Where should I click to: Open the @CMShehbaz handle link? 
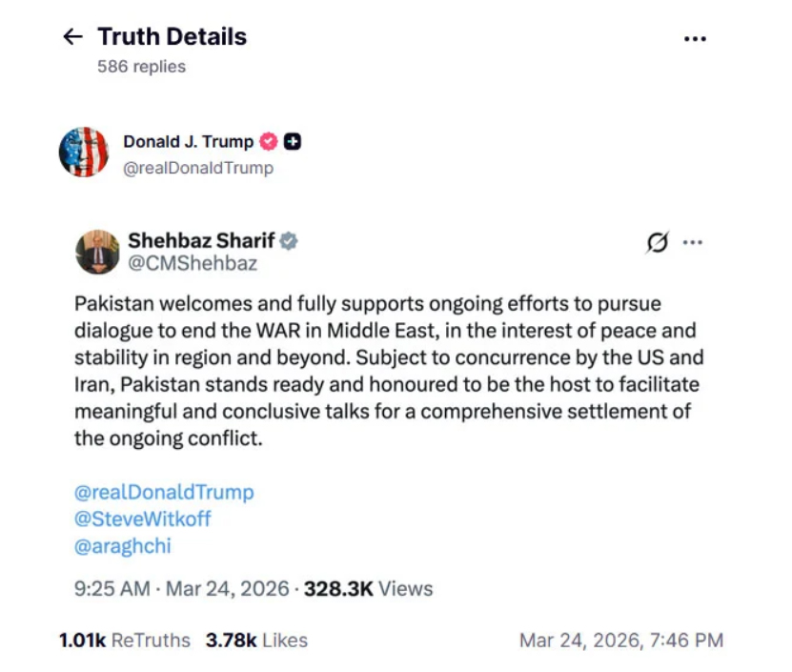pos(193,264)
